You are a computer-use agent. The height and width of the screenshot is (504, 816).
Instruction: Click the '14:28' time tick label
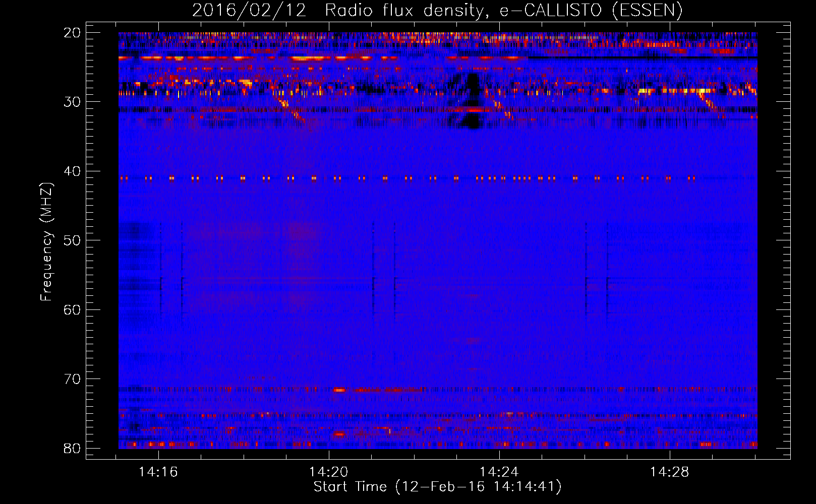(670, 472)
